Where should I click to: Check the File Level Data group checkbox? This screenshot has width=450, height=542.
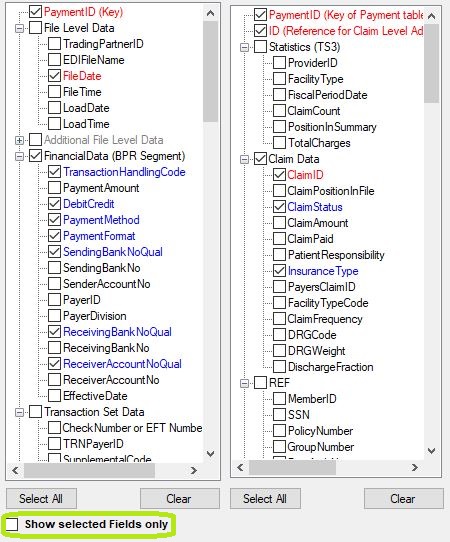35,28
